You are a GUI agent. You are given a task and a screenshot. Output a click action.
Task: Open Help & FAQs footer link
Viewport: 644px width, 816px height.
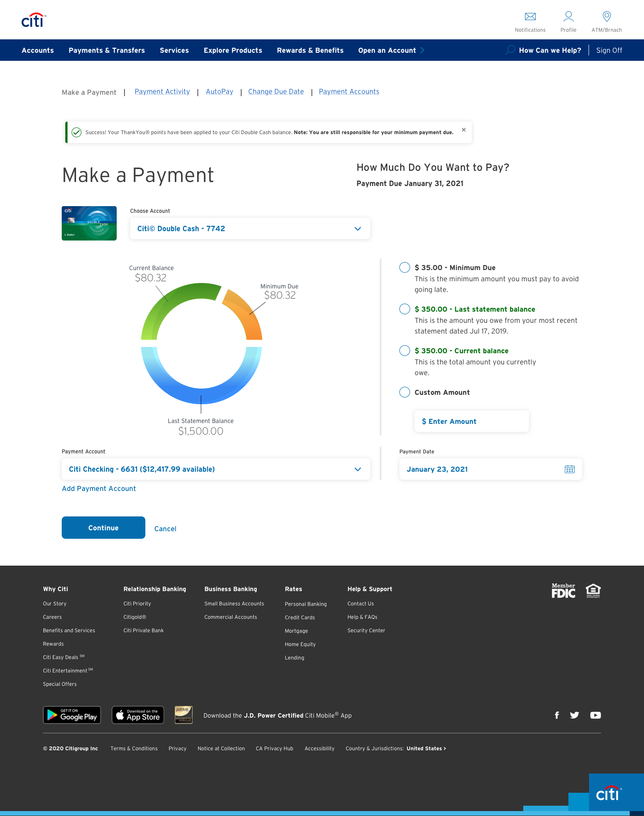[x=363, y=617]
